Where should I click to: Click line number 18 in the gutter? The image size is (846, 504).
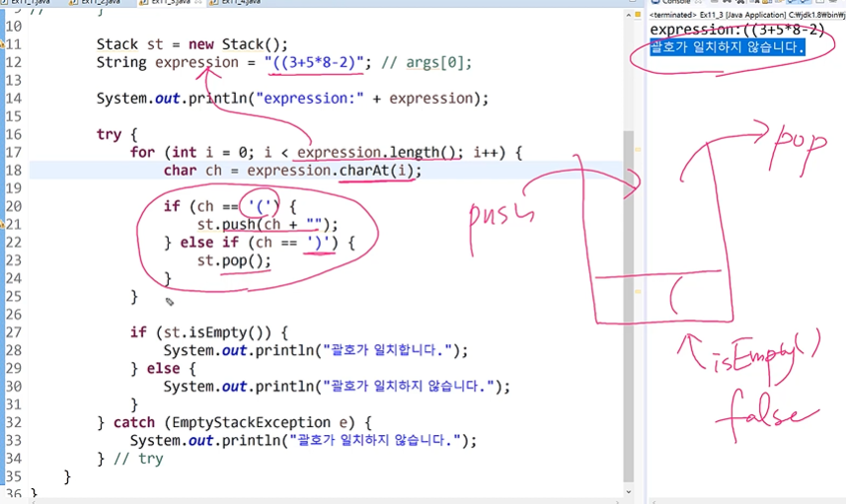tap(14, 171)
